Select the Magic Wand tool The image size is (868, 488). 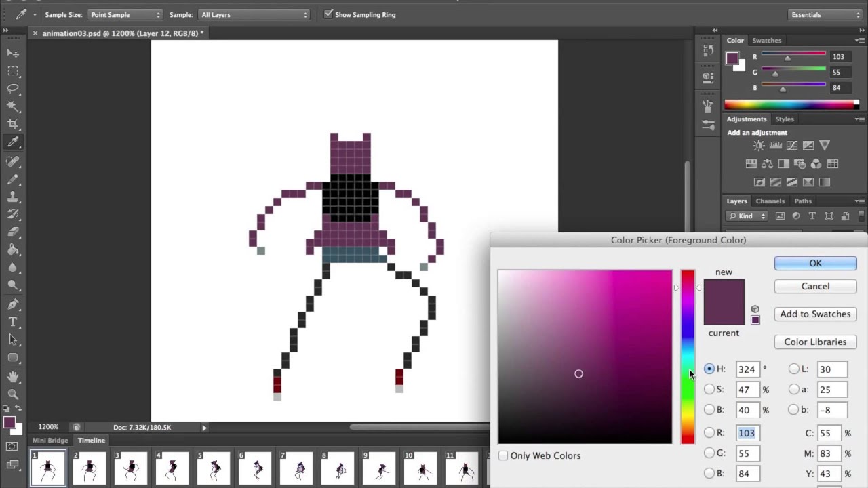(13, 106)
